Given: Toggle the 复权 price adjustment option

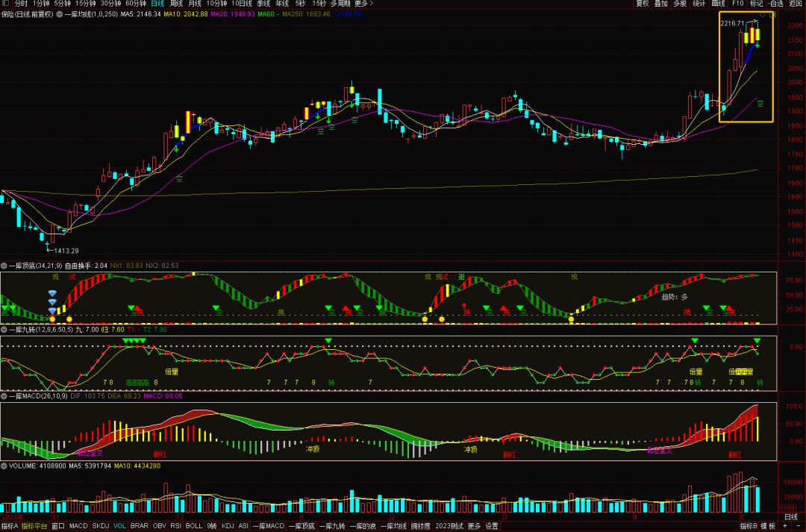Looking at the screenshot, I should pyautogui.click(x=642, y=4).
